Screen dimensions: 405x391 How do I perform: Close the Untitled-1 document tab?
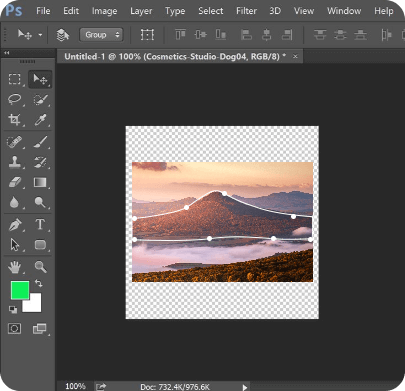point(295,57)
